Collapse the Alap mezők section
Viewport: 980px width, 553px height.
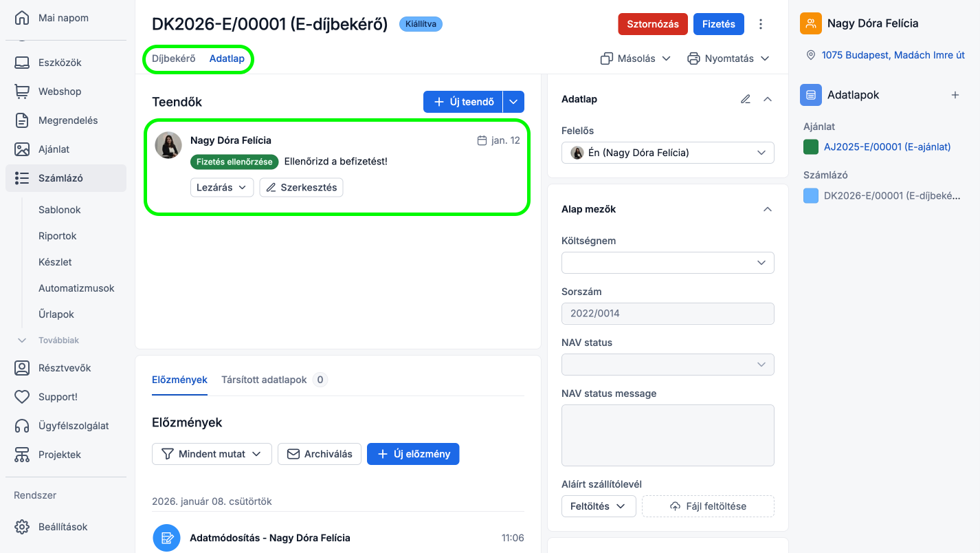click(768, 209)
